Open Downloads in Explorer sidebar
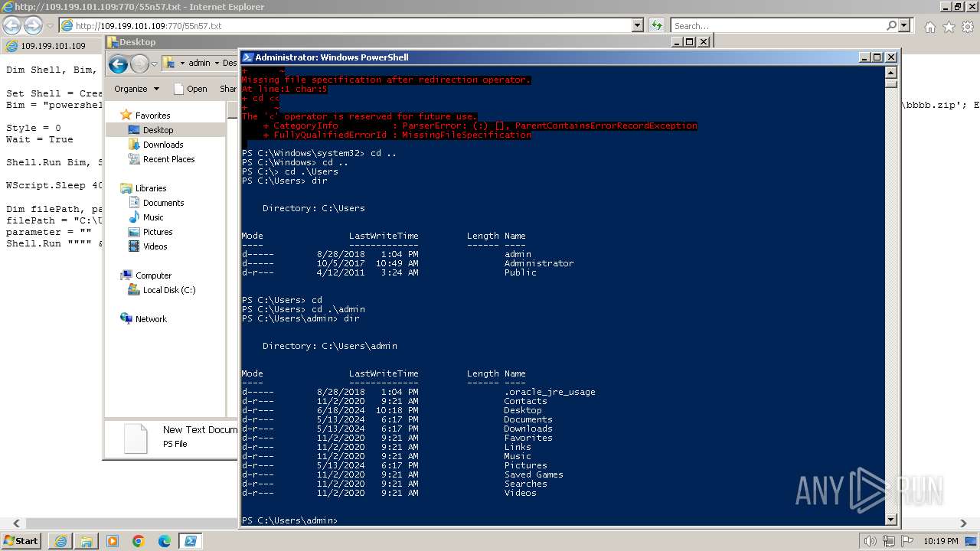Image resolution: width=980 pixels, height=551 pixels. coord(163,145)
